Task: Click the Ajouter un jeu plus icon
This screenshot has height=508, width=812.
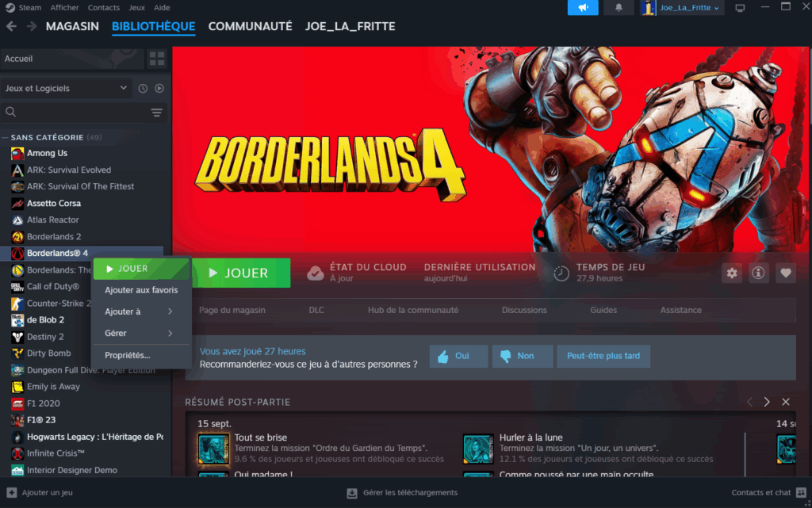Action: (11, 492)
